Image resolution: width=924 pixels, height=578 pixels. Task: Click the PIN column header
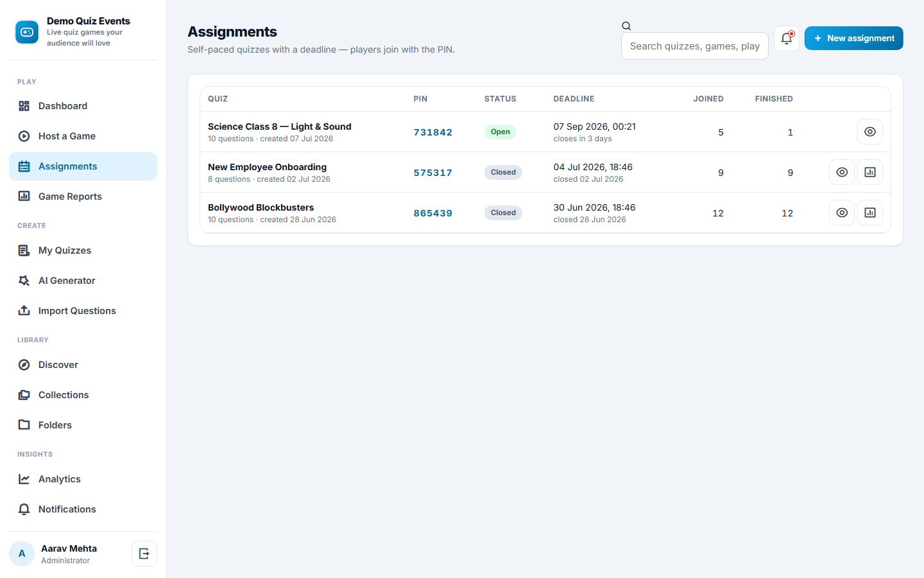click(420, 99)
